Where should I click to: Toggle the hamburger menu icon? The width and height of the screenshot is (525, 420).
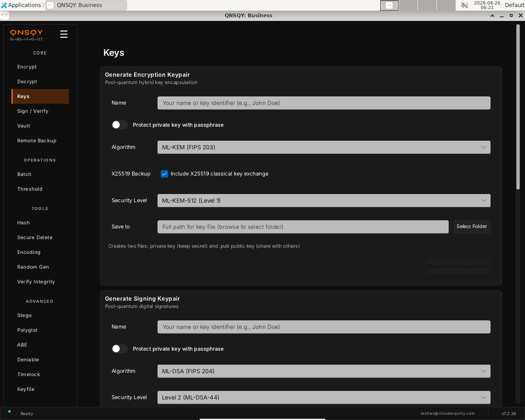click(64, 34)
